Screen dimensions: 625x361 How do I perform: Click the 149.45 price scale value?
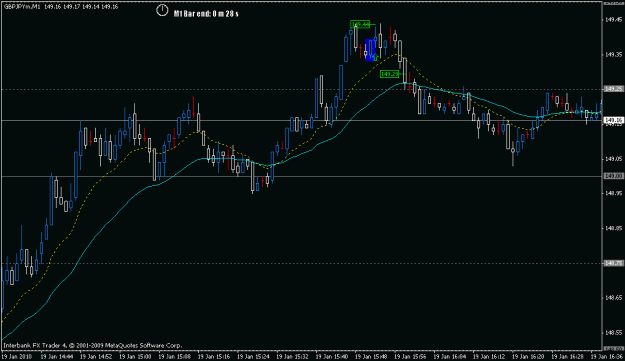(x=613, y=20)
